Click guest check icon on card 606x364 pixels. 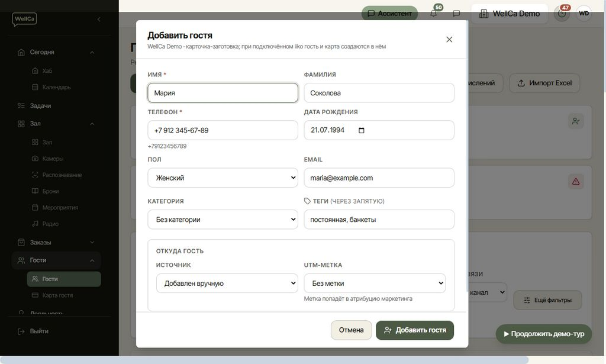pos(575,121)
